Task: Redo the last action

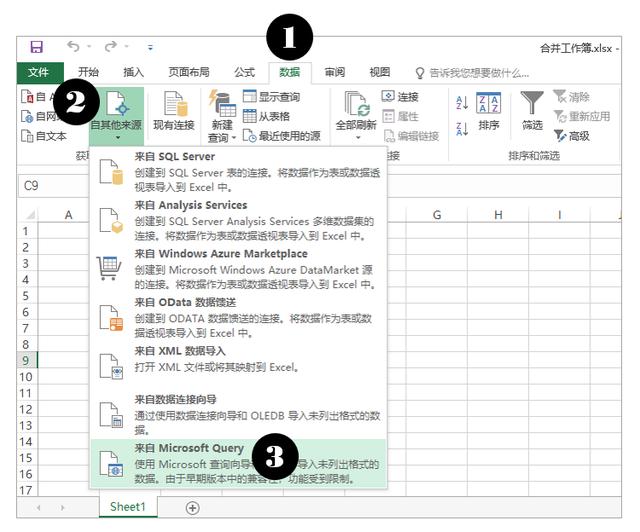Action: pyautogui.click(x=111, y=47)
